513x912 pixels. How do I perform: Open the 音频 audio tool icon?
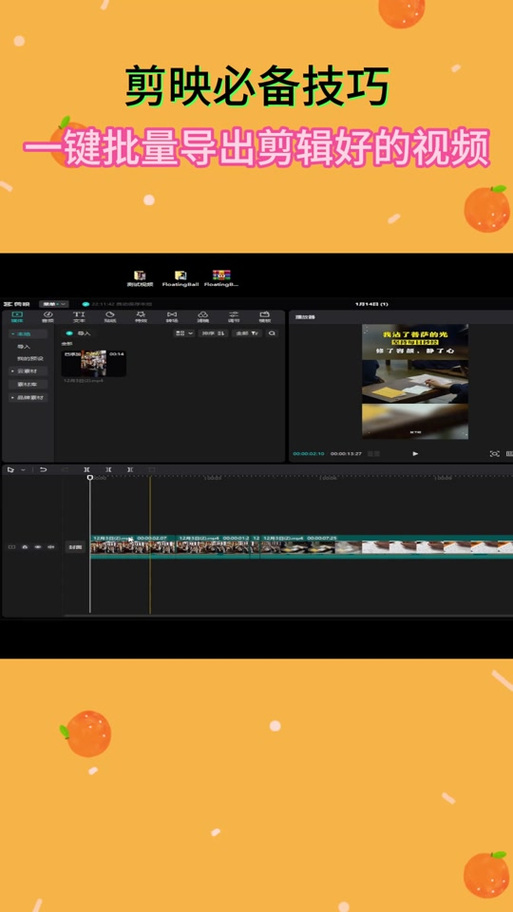(48, 317)
